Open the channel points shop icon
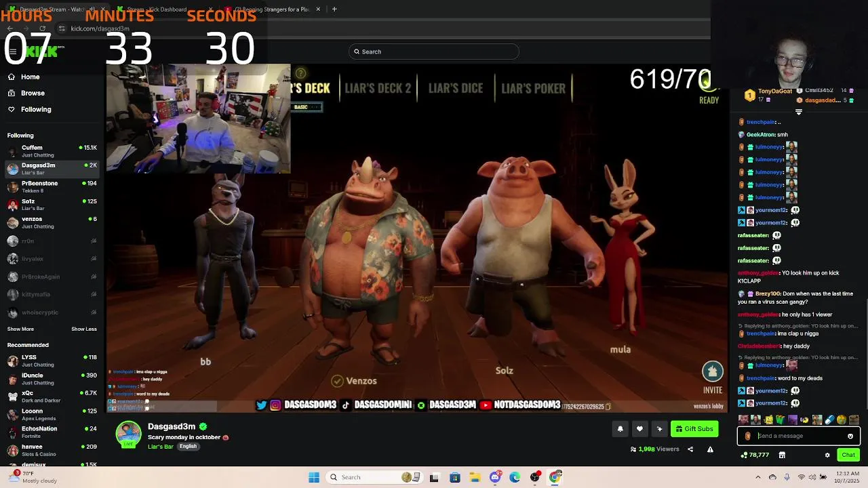Image resolution: width=868 pixels, height=488 pixels. (782, 455)
